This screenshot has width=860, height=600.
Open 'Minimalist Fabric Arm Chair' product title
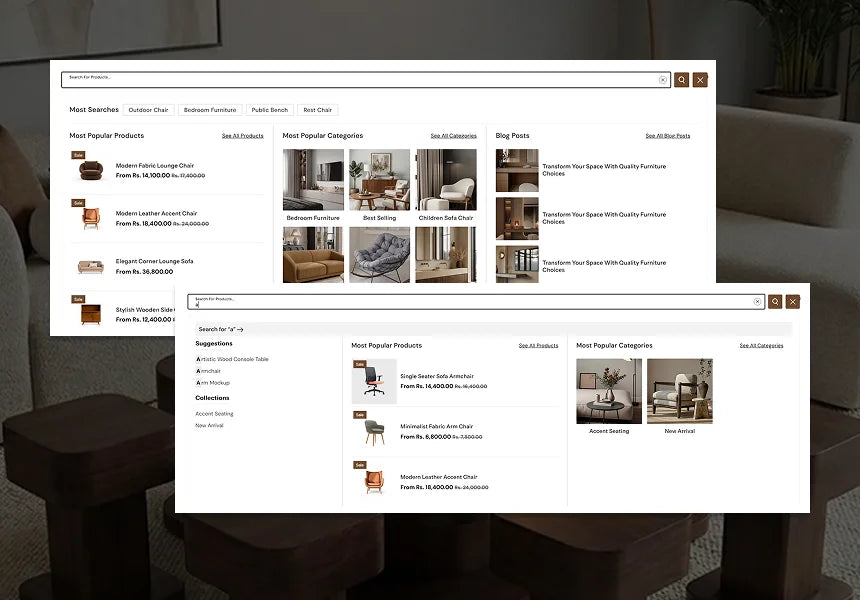437,426
